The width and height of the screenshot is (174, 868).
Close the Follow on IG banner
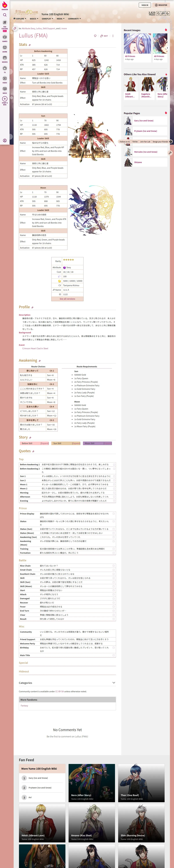(171, 141)
